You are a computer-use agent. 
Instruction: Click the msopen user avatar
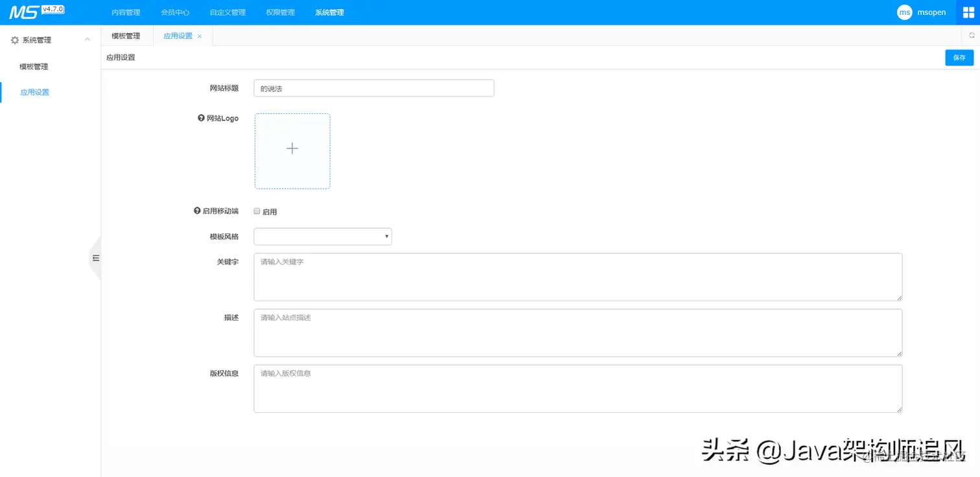(904, 12)
